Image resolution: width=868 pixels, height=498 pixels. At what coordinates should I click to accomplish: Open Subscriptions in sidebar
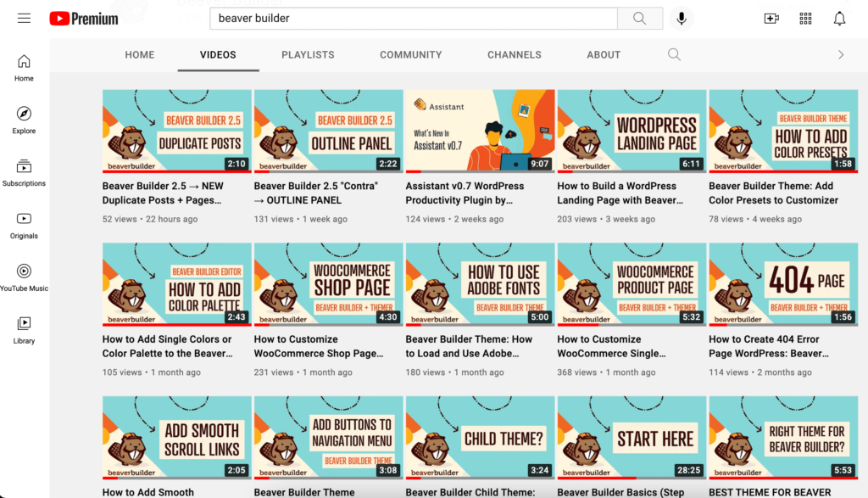[x=24, y=173]
